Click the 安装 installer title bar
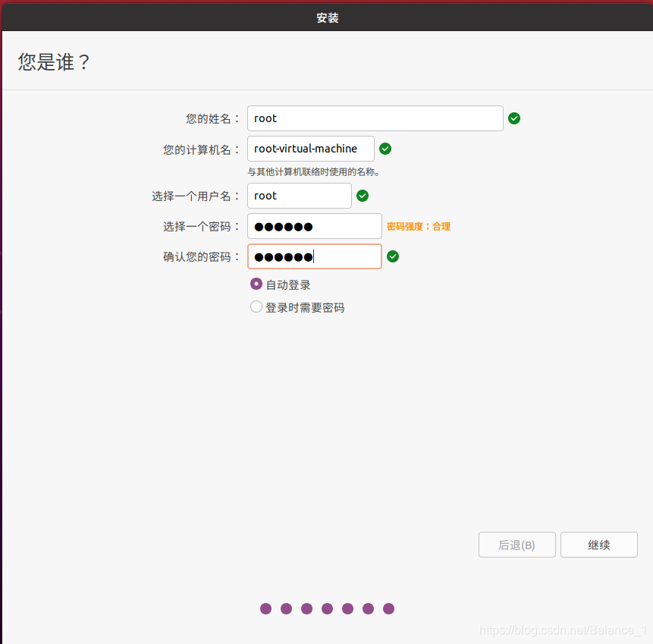This screenshot has height=644, width=653. (x=326, y=17)
